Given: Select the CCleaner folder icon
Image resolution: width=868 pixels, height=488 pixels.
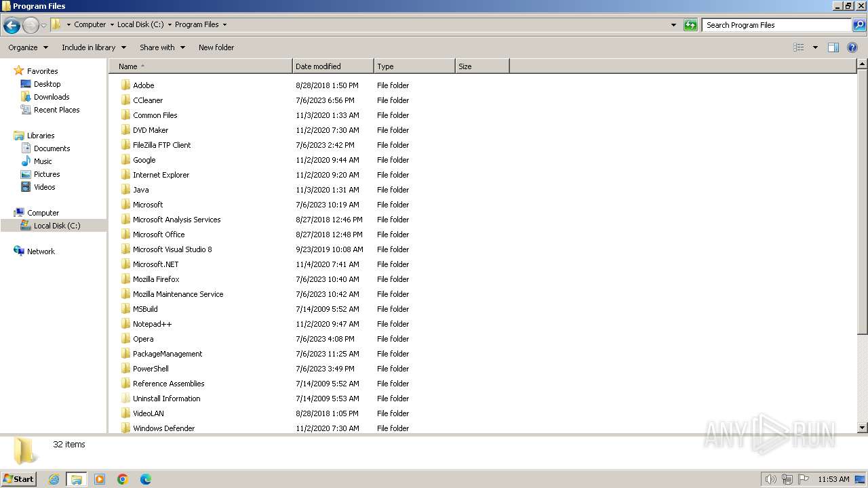Looking at the screenshot, I should (x=125, y=100).
